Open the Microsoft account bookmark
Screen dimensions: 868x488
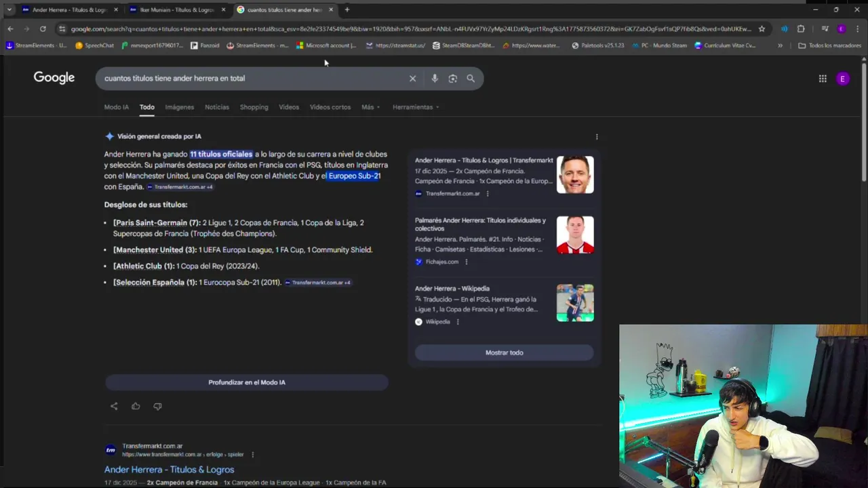point(326,45)
